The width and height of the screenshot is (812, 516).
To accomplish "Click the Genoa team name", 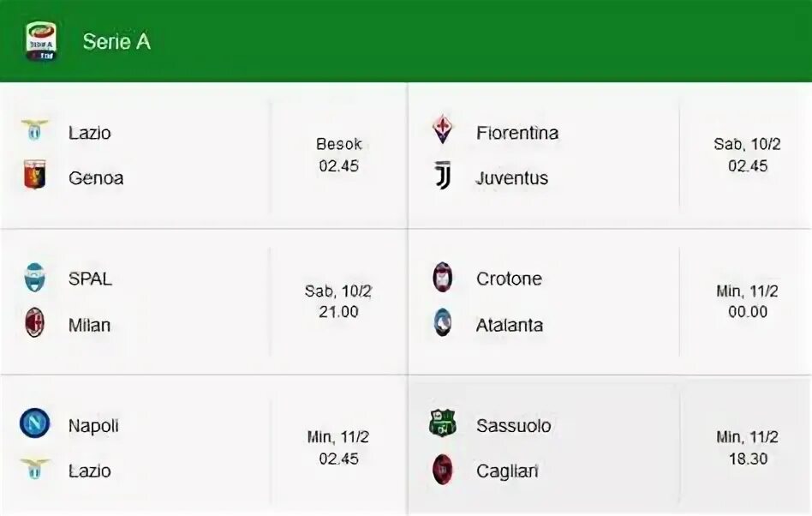I will pyautogui.click(x=96, y=177).
